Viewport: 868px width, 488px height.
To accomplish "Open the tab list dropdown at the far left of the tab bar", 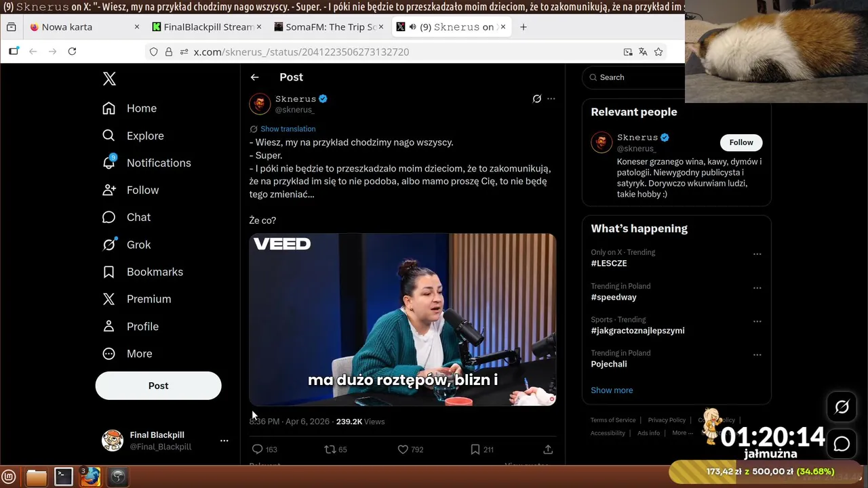I will (11, 27).
